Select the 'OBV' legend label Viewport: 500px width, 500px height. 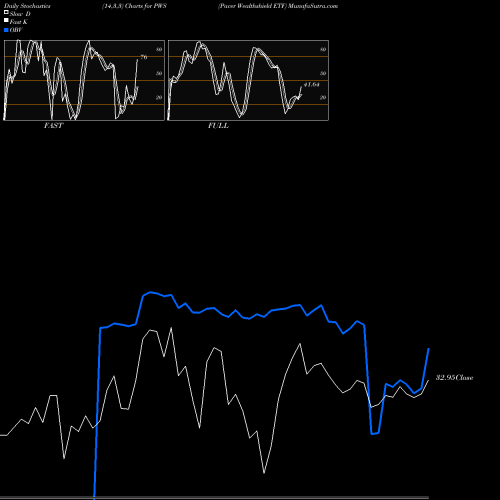point(16,30)
